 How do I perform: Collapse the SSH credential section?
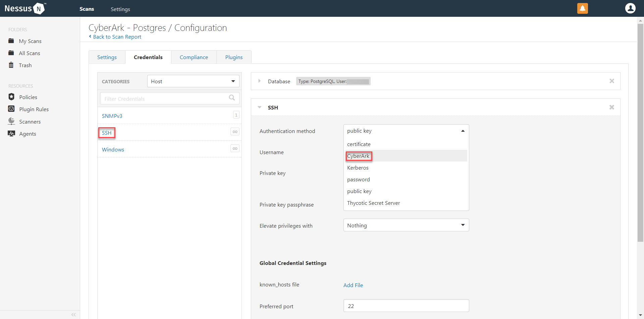(x=259, y=107)
